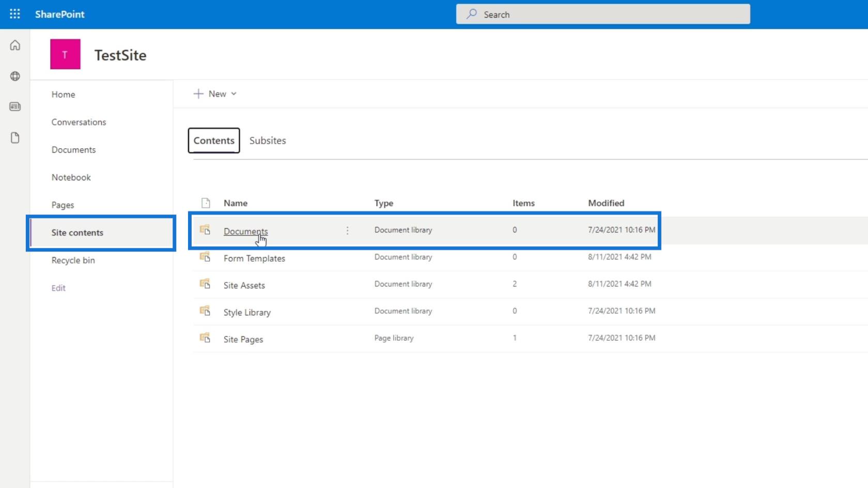The height and width of the screenshot is (488, 868).
Task: Click the Documents library row icon
Action: (x=205, y=230)
